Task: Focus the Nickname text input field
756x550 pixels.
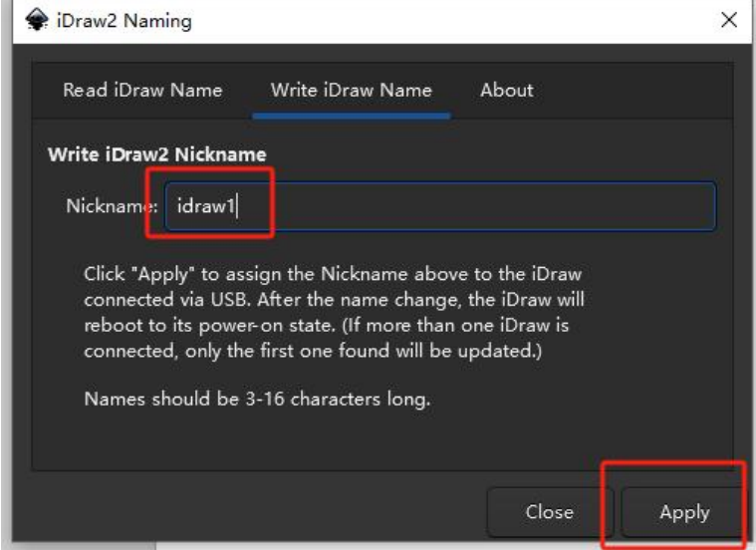Action: coord(440,206)
